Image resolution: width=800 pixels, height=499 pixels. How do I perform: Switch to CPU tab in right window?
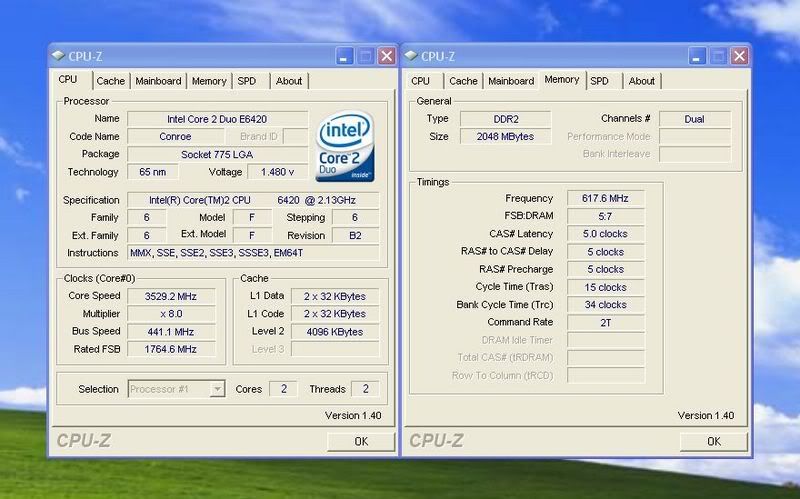(420, 81)
